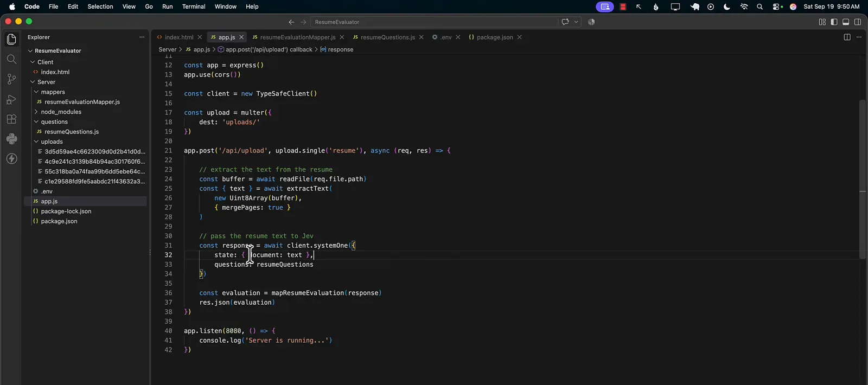Close the .env editor tab
Image resolution: width=868 pixels, height=385 pixels.
[458, 37]
